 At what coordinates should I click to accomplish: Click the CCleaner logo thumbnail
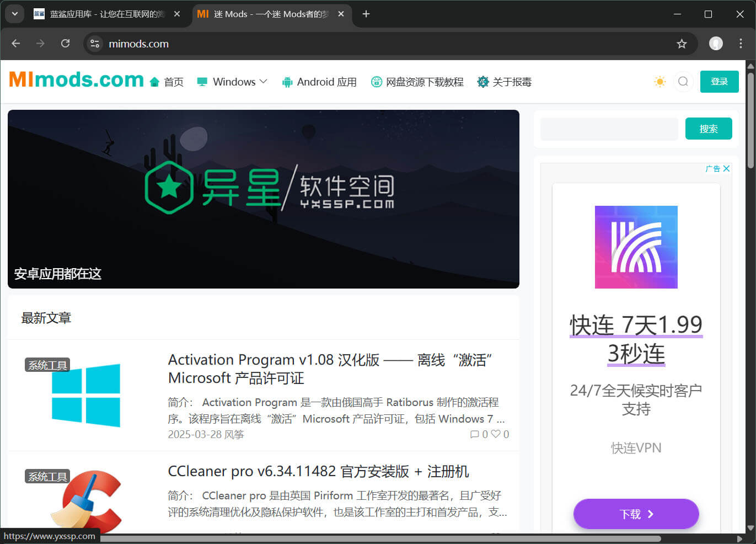click(86, 501)
